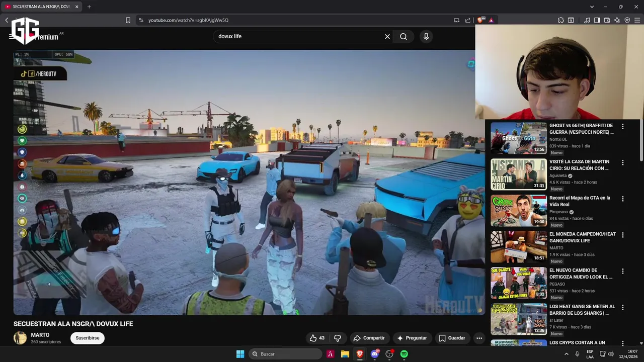Open Brave Rewards triangle icon

[491, 20]
